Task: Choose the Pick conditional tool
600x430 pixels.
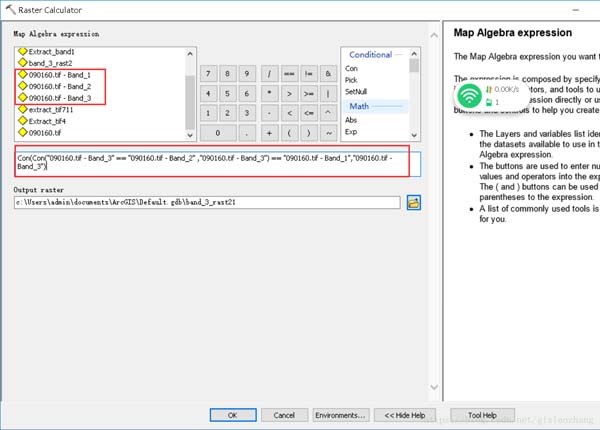Action: [351, 80]
